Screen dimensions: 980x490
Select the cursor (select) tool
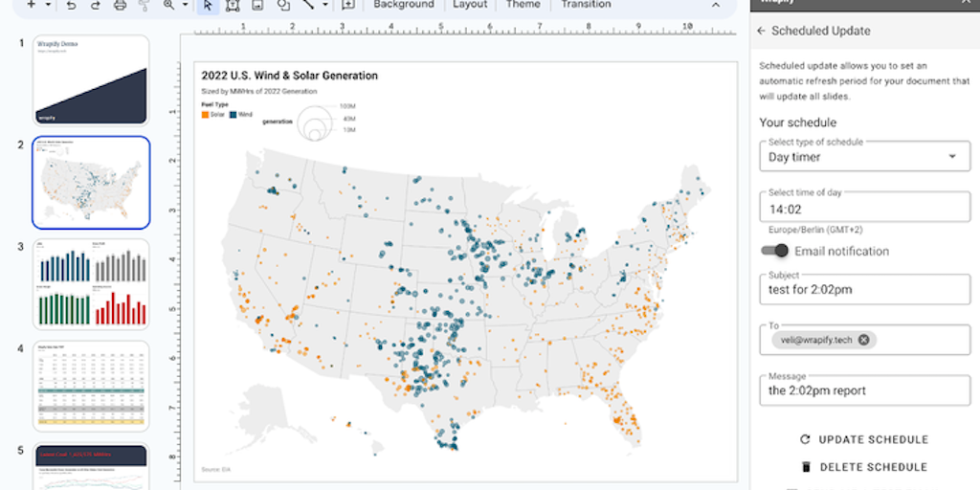tap(208, 5)
